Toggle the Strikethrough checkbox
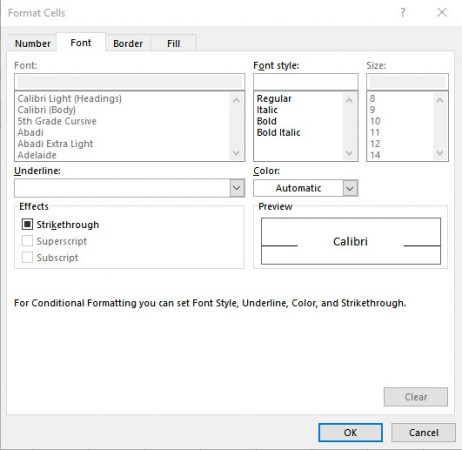 [27, 224]
